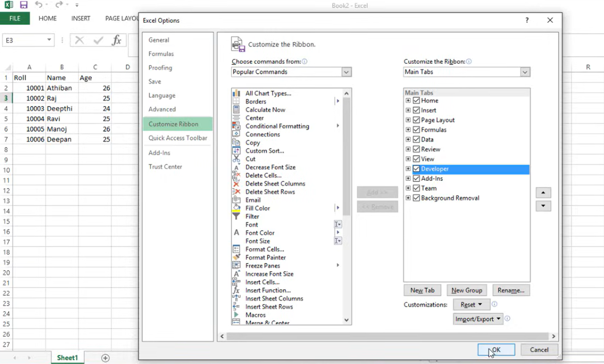Screen dimensions: 604x364
Task: Click the dialog horizontal scrollbar
Action: tap(388, 336)
